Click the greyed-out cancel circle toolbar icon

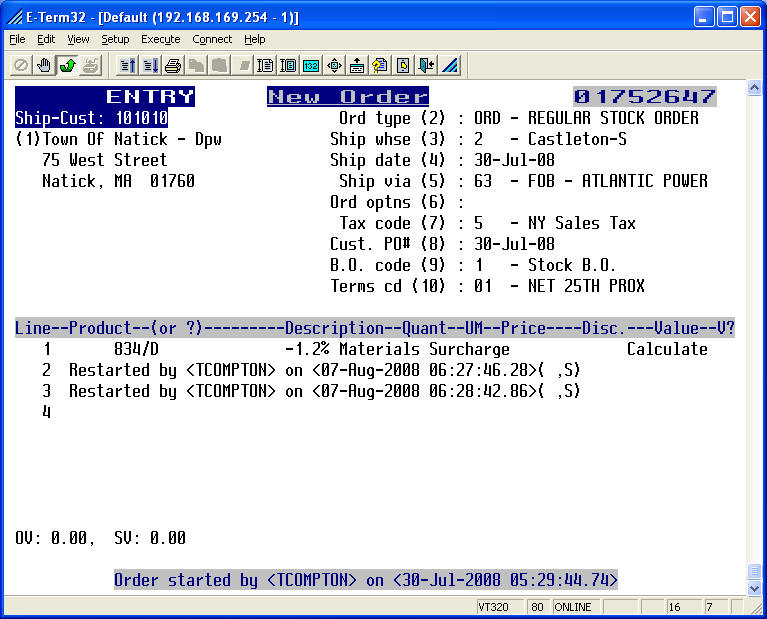21,65
